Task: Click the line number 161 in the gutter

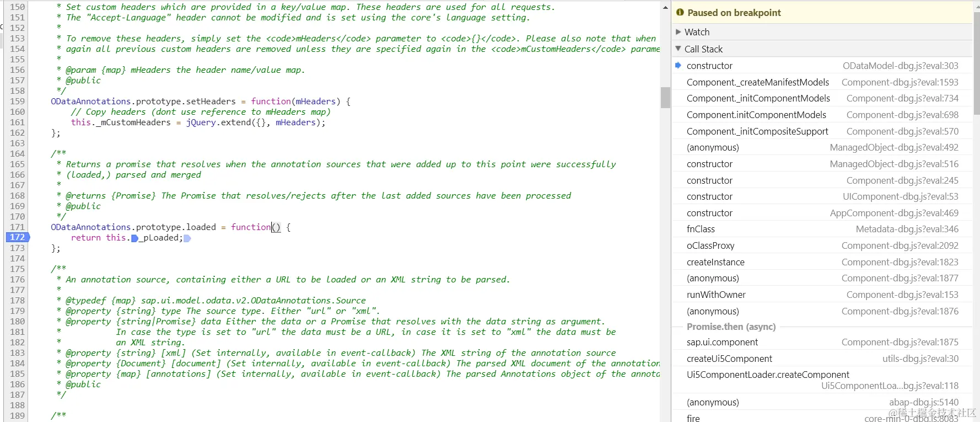Action: [17, 122]
